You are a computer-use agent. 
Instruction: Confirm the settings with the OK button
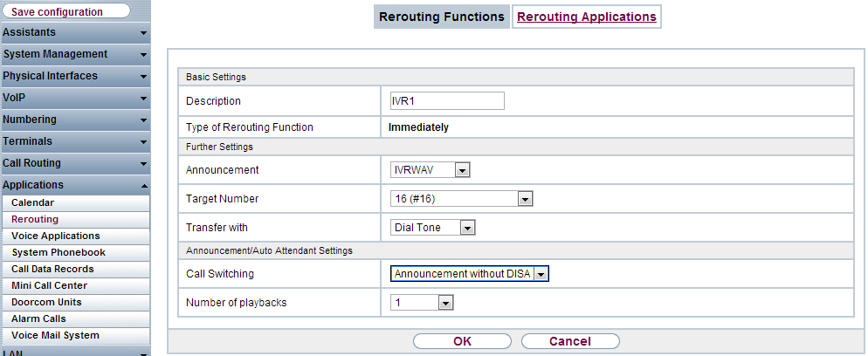coord(462,341)
